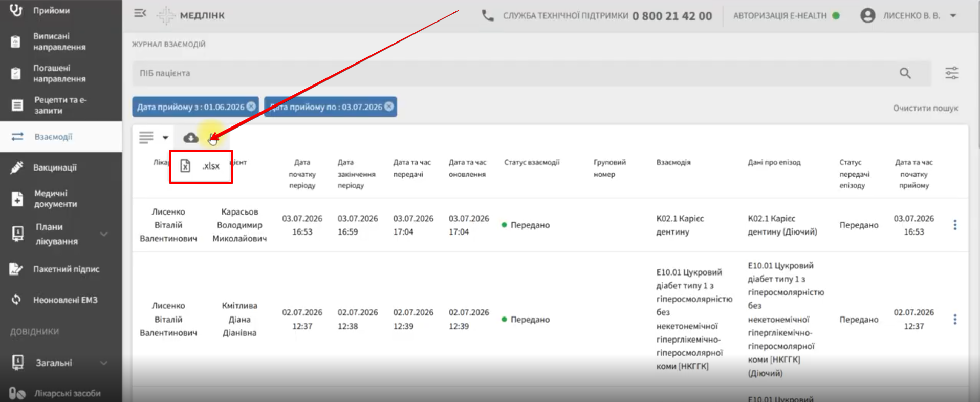Viewport: 980px width, 402px height.
Task: Open Медичні документи in the sidebar
Action: (x=55, y=198)
